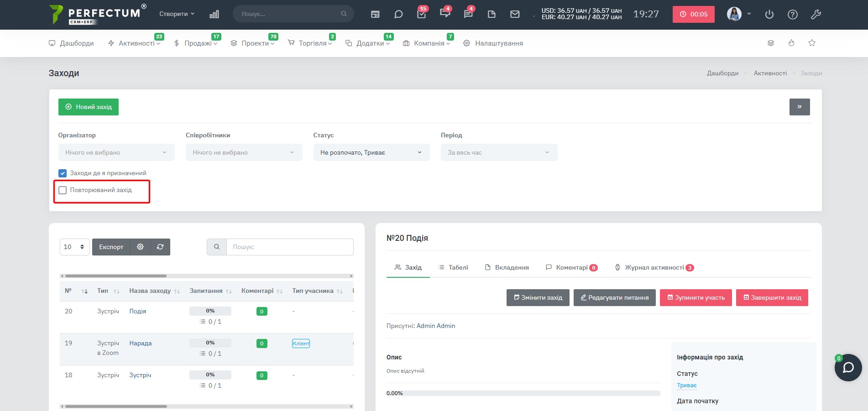The height and width of the screenshot is (411, 868).
Task: Enable "Повторюваний захід" checkbox
Action: pos(63,190)
